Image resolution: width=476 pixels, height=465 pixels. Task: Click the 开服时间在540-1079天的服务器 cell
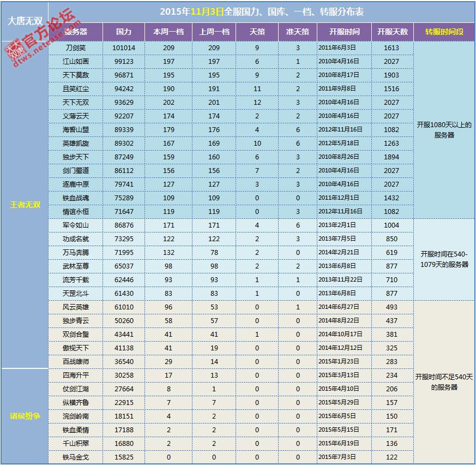[x=444, y=259]
